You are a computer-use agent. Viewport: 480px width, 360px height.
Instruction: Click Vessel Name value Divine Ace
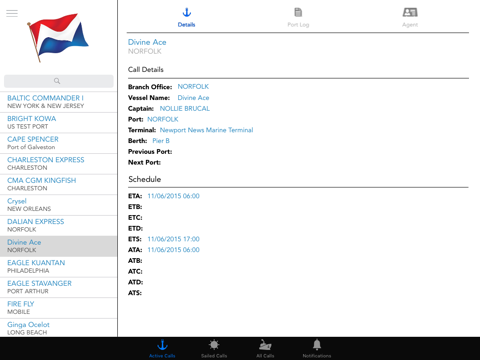coord(193,98)
